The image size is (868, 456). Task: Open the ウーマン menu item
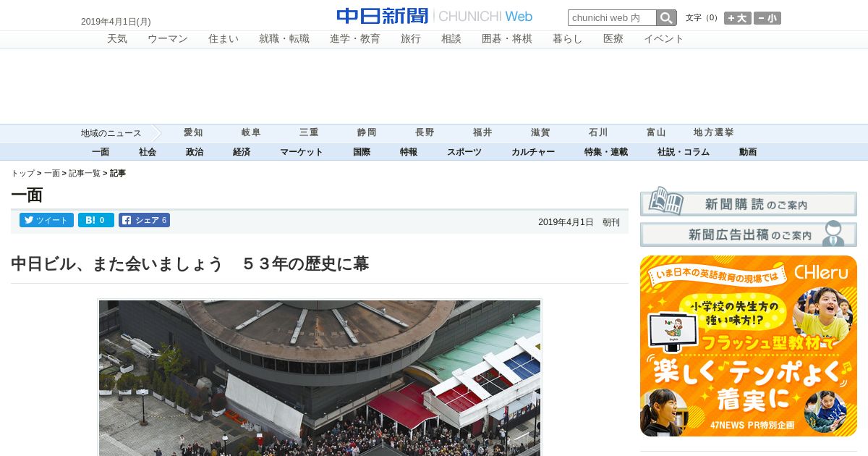[x=168, y=39]
